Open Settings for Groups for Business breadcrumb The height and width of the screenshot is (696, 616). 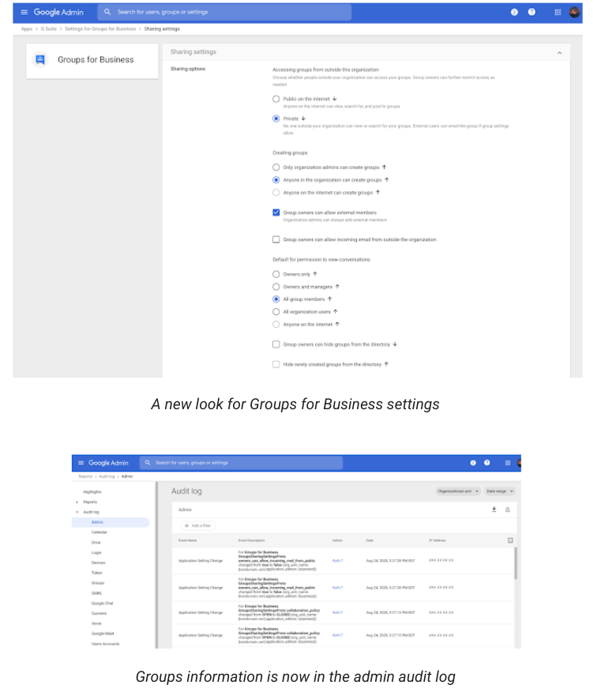tap(100, 29)
